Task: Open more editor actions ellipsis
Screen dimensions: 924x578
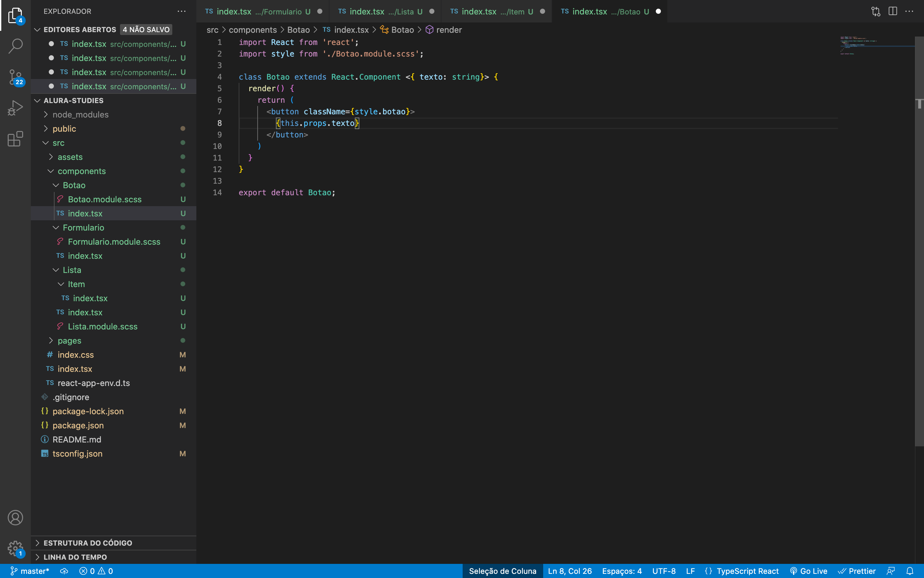Action: click(910, 12)
